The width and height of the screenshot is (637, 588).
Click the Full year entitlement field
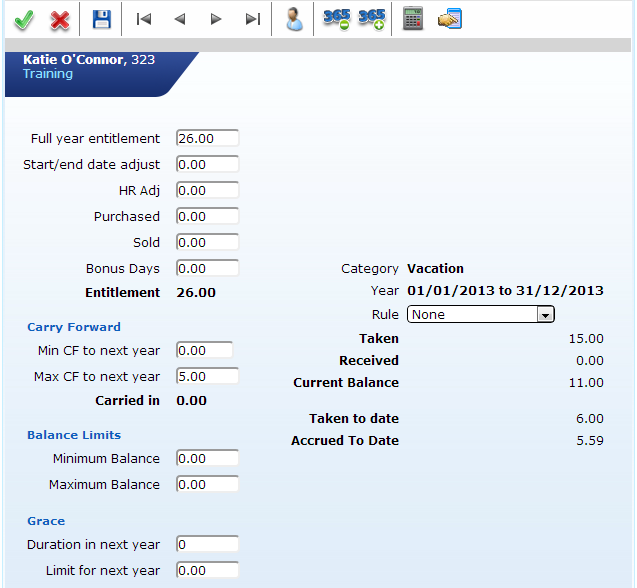pyautogui.click(x=207, y=138)
